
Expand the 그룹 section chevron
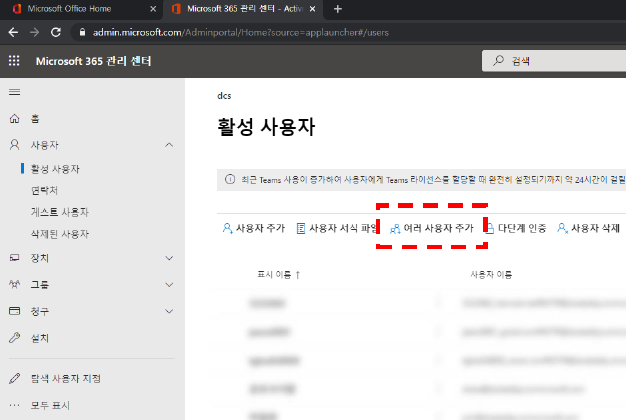click(169, 285)
